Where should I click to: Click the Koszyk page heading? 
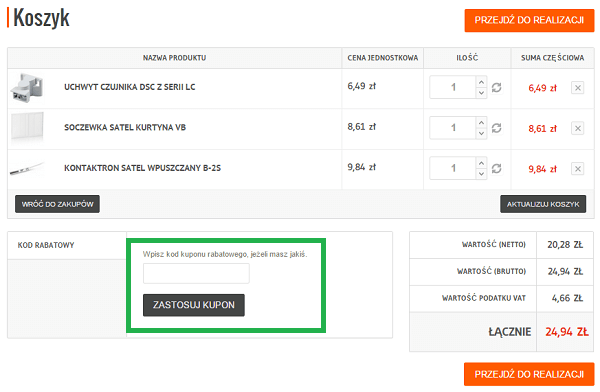pyautogui.click(x=41, y=18)
